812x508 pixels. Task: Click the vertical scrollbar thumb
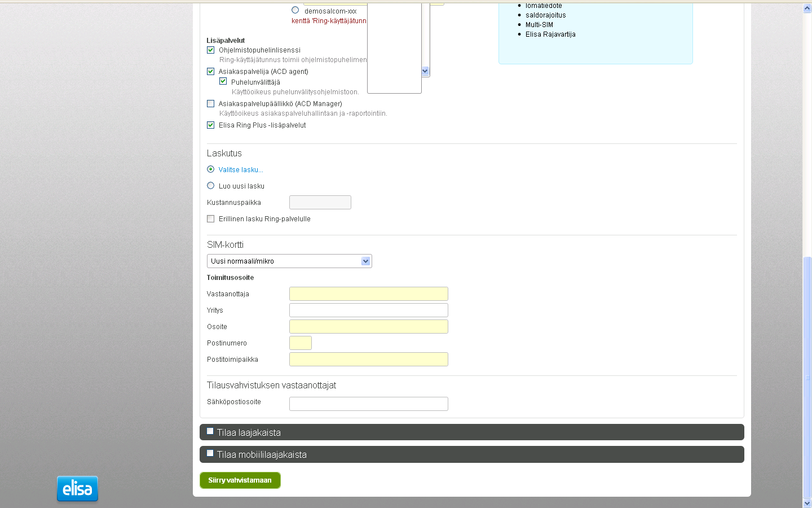807,377
